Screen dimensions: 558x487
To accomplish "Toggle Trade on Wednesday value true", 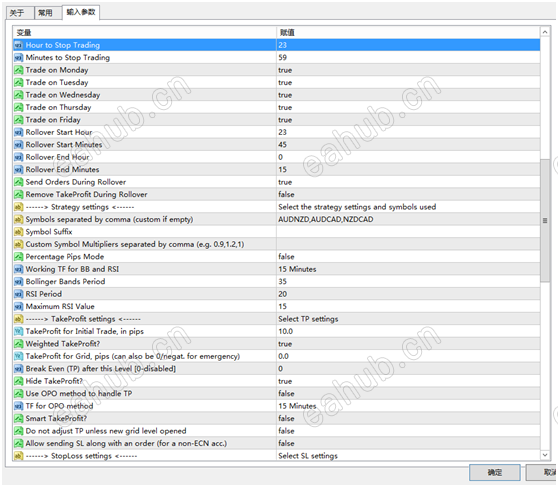I will 408,95.
